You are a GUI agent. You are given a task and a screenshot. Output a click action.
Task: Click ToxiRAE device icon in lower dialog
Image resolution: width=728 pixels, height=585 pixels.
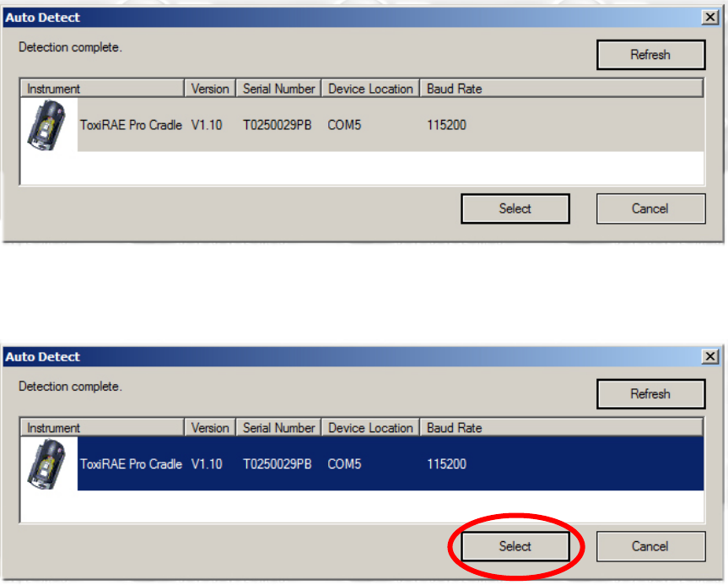(x=46, y=464)
